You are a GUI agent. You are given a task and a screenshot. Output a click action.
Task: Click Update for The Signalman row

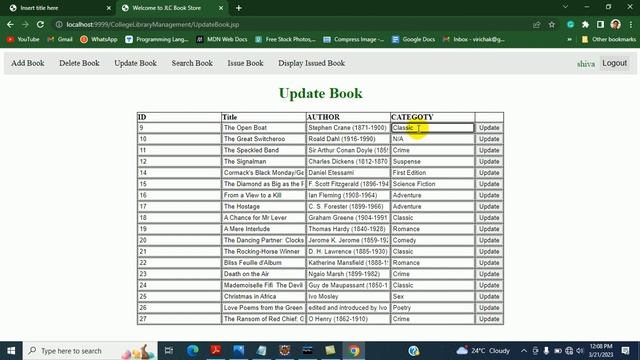(x=489, y=162)
